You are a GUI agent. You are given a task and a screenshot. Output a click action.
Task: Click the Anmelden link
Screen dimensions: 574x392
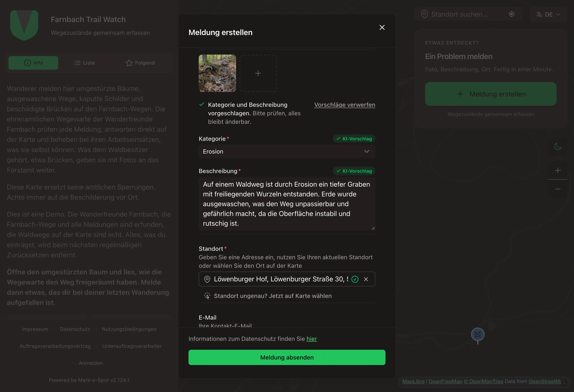[91, 363]
